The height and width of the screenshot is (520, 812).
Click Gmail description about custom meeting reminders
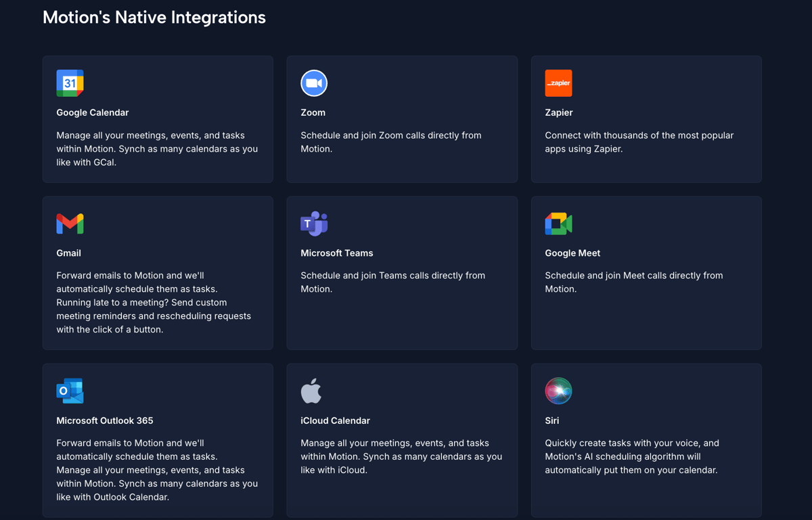154,303
